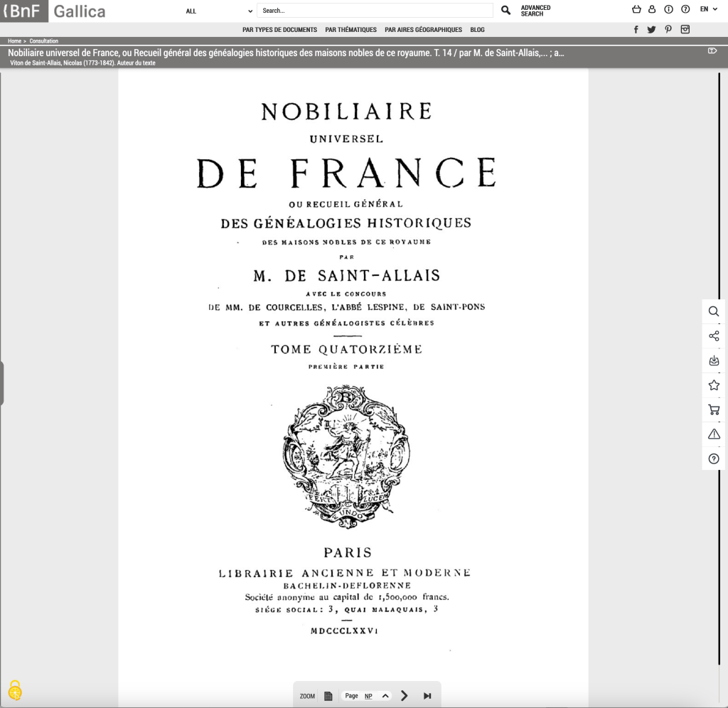Go to the last page of document
The height and width of the screenshot is (708, 728).
tap(427, 696)
